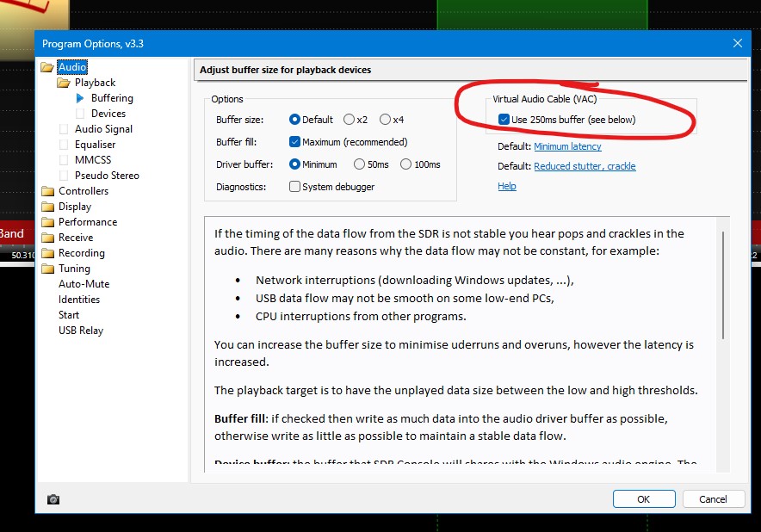The width and height of the screenshot is (761, 532).
Task: Click the camera screenshot icon
Action: pyautogui.click(x=53, y=499)
